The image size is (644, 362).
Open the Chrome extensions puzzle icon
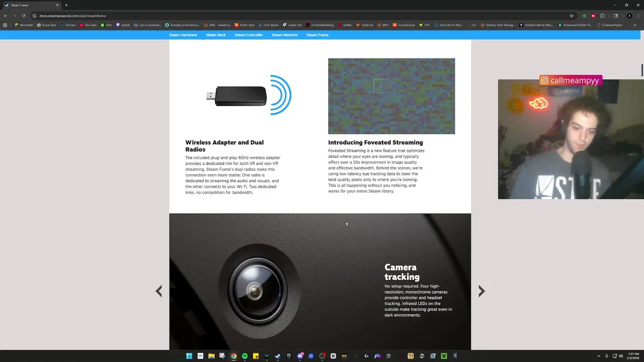click(602, 16)
